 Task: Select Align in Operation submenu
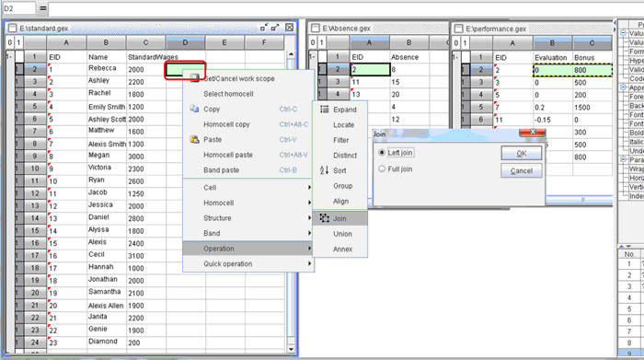point(340,201)
